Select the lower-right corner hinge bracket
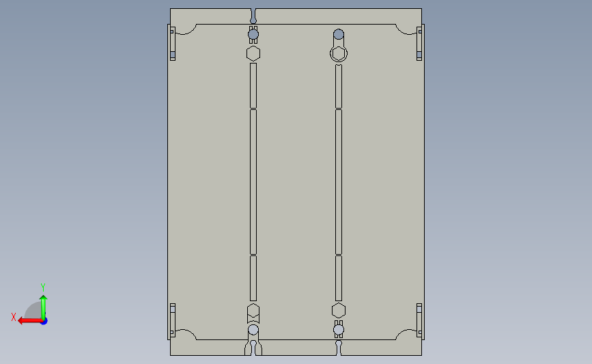Screen dimensions: 592x364 tap(420, 320)
